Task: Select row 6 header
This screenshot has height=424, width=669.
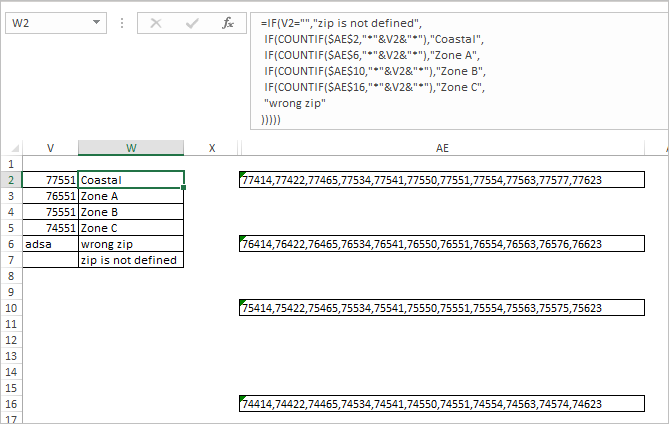Action: [x=11, y=244]
